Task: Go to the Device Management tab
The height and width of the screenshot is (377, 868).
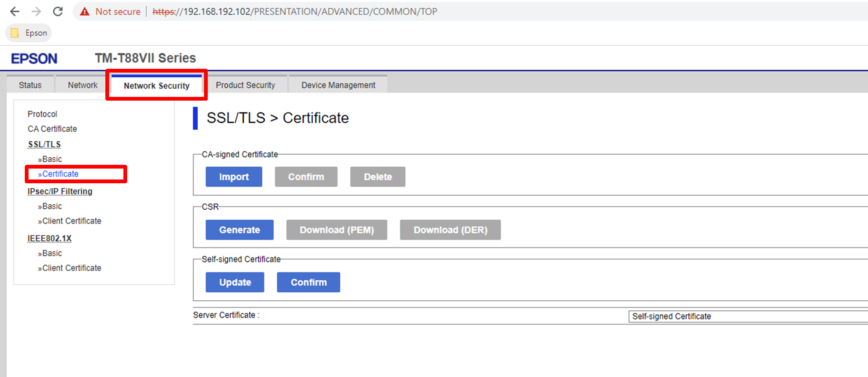Action: 338,85
